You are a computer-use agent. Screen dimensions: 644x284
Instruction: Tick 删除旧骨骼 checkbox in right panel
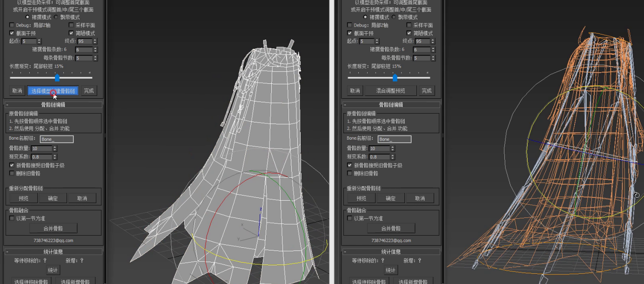click(x=349, y=173)
